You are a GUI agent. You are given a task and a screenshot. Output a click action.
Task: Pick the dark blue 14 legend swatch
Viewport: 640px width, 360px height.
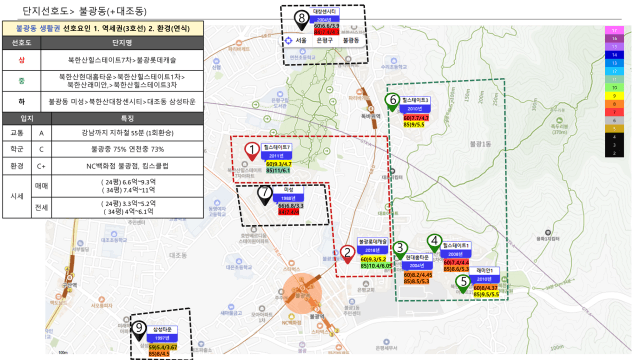[x=614, y=55]
